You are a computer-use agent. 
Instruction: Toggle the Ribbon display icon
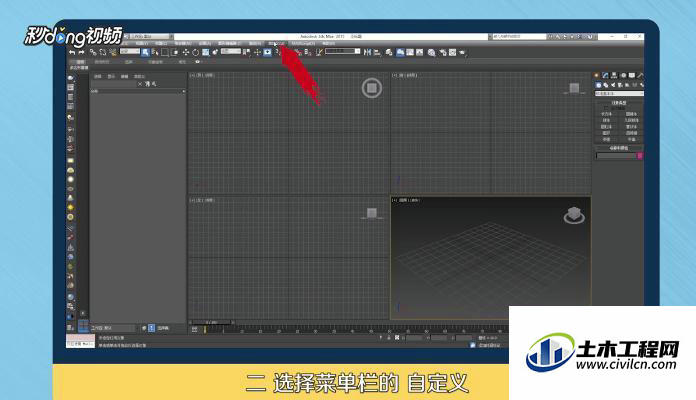click(x=400, y=52)
